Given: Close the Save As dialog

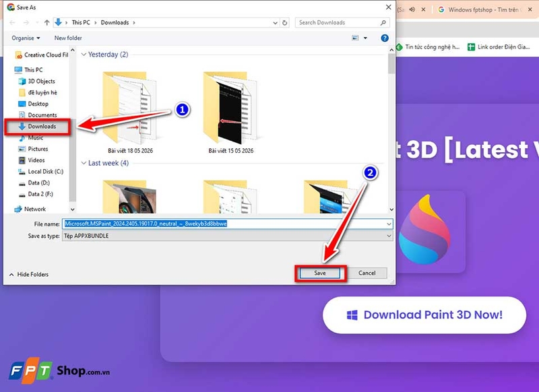Looking at the screenshot, I should (389, 7).
